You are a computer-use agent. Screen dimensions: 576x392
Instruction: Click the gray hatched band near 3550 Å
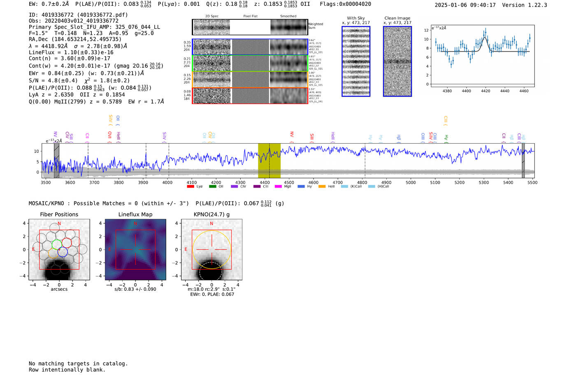tap(56, 160)
